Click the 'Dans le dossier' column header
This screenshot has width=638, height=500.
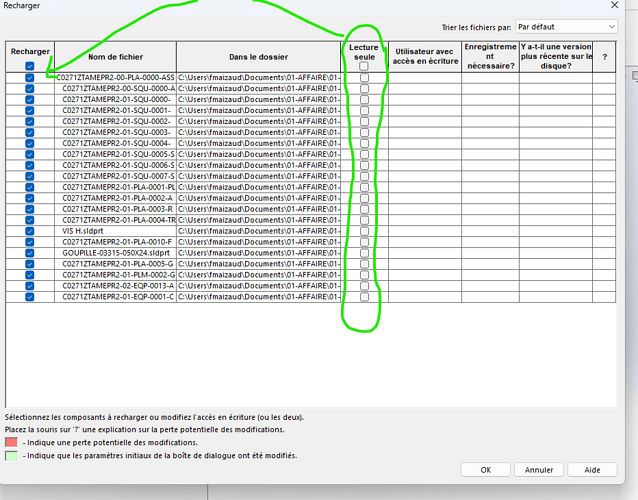[x=259, y=57]
